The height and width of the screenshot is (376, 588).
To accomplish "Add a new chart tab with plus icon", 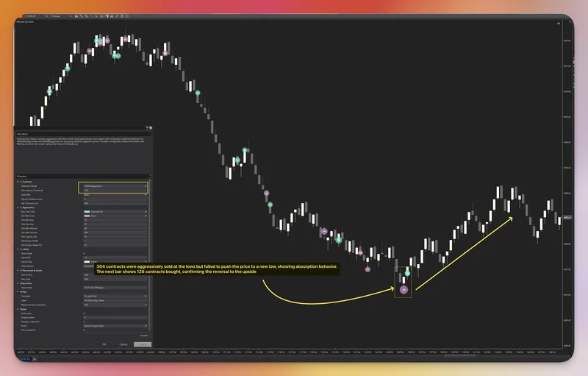I will (35, 359).
